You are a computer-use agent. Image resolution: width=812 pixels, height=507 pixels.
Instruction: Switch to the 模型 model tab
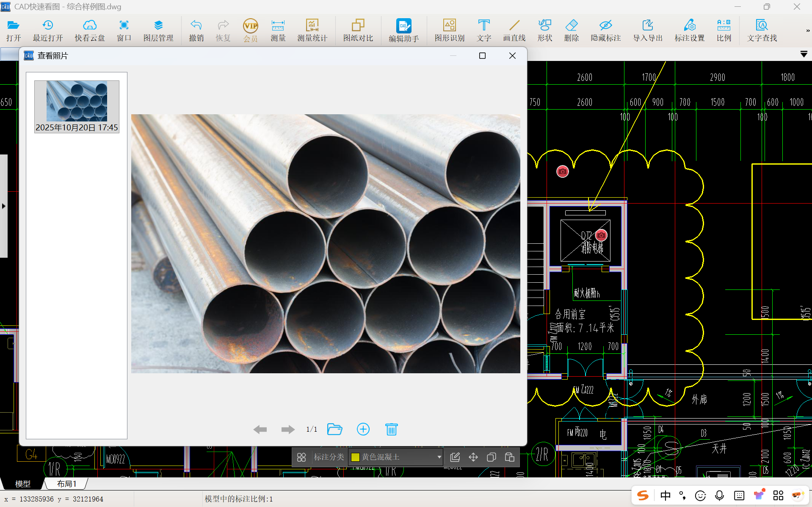tap(23, 484)
